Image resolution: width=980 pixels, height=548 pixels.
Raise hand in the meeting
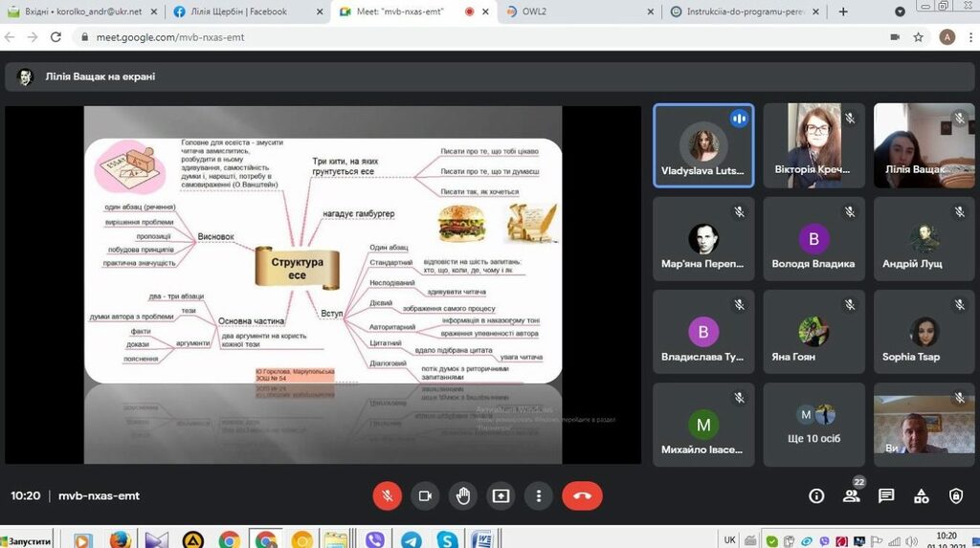463,495
